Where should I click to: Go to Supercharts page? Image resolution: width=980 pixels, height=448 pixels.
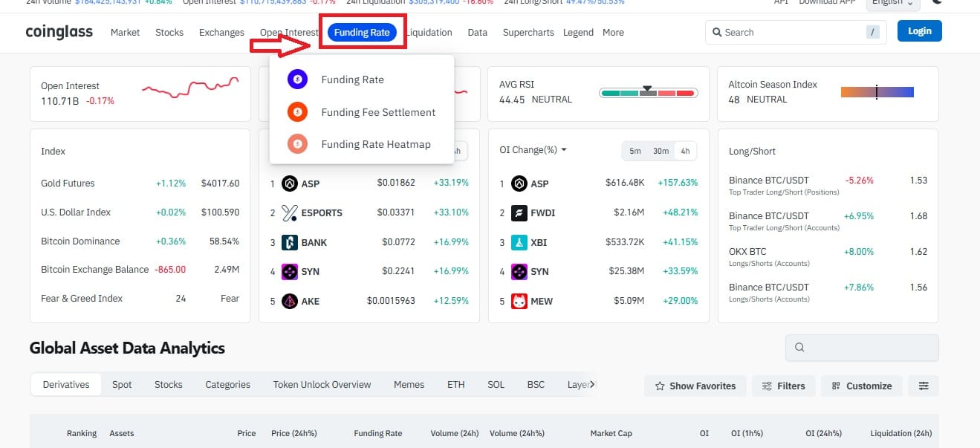[528, 32]
